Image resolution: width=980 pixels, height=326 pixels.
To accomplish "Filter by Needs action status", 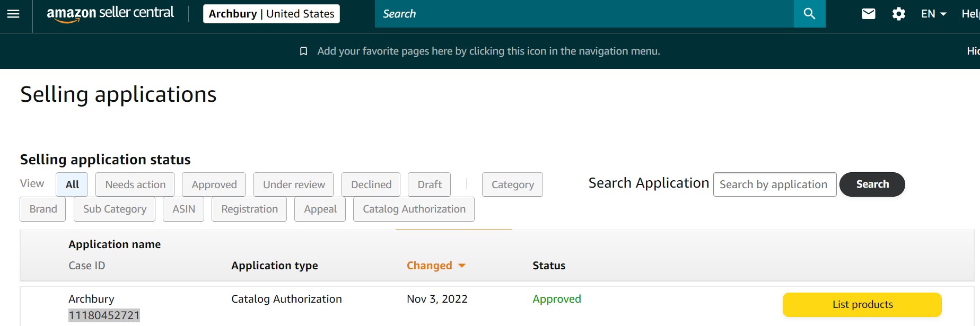I will tap(135, 184).
